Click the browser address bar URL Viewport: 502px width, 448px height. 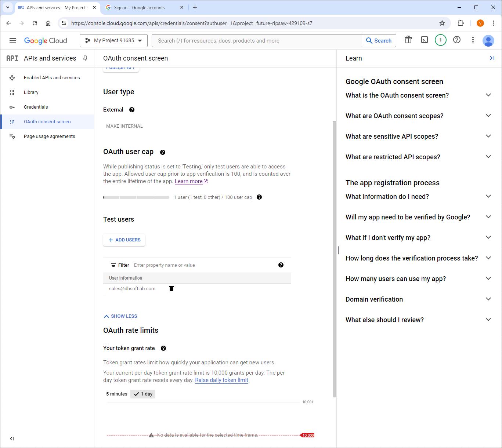click(x=192, y=23)
